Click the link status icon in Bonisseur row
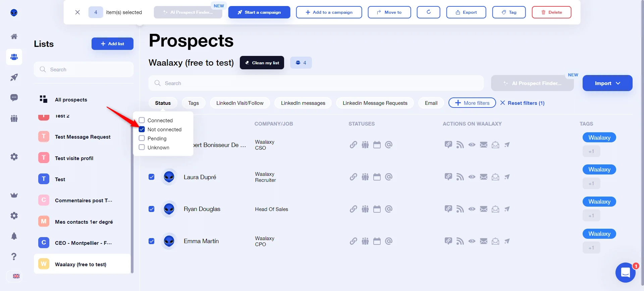The width and height of the screenshot is (644, 291). [354, 145]
